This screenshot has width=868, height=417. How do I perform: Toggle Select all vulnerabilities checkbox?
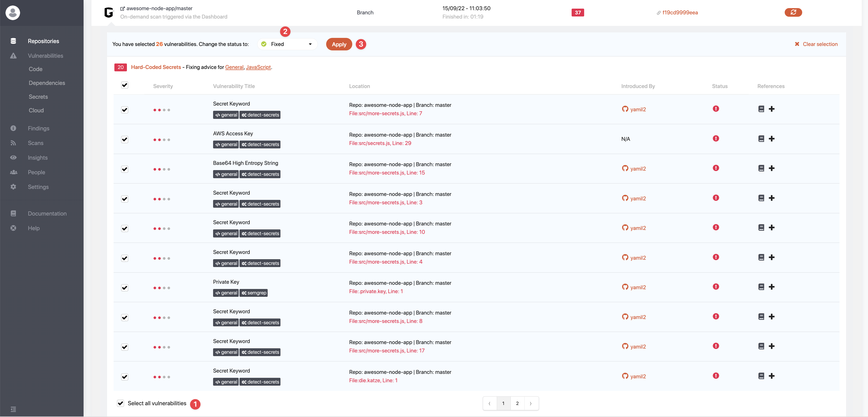120,403
